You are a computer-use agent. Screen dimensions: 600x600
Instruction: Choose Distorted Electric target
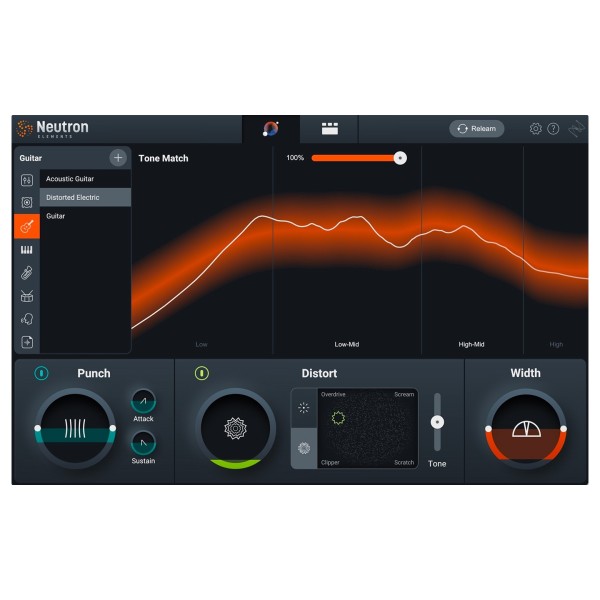click(x=85, y=197)
